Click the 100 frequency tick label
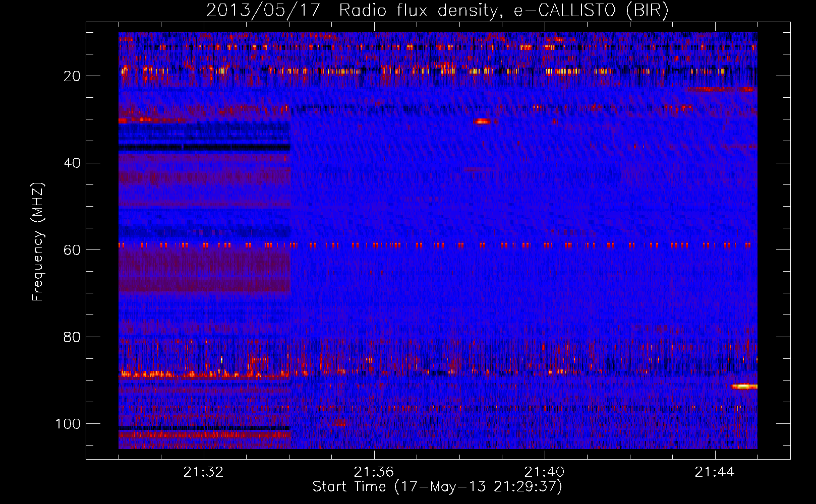816x504 pixels. (68, 424)
